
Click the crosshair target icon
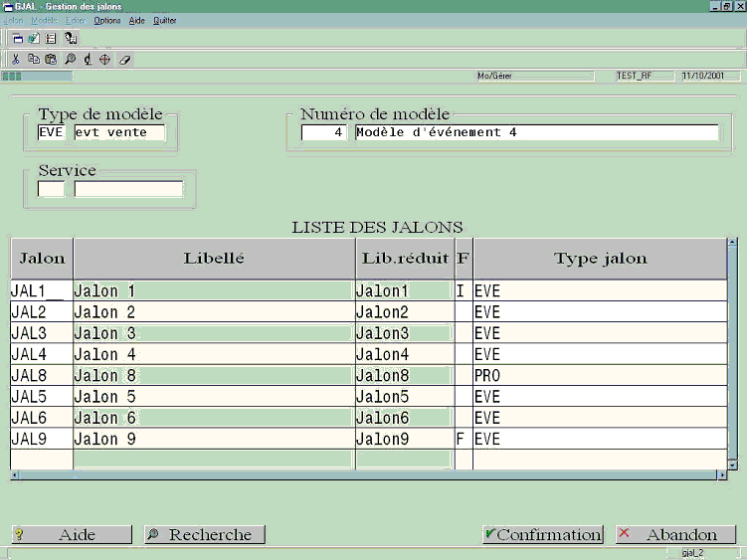[104, 59]
